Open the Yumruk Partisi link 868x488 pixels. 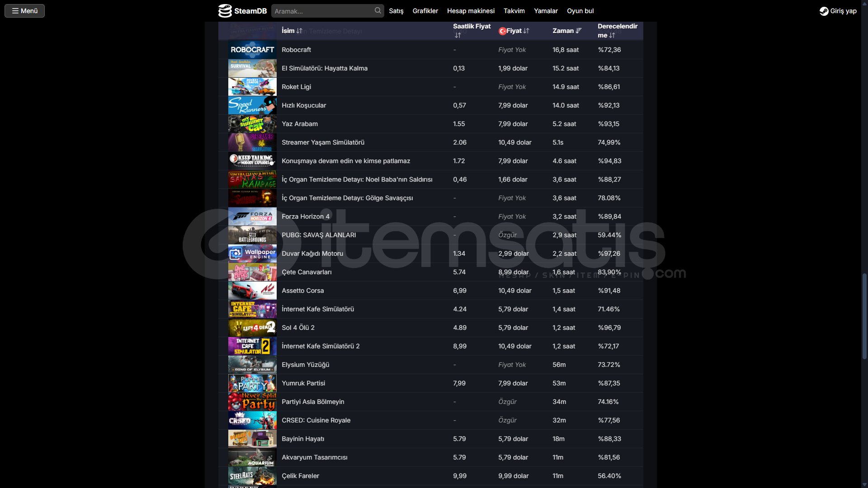tap(303, 383)
